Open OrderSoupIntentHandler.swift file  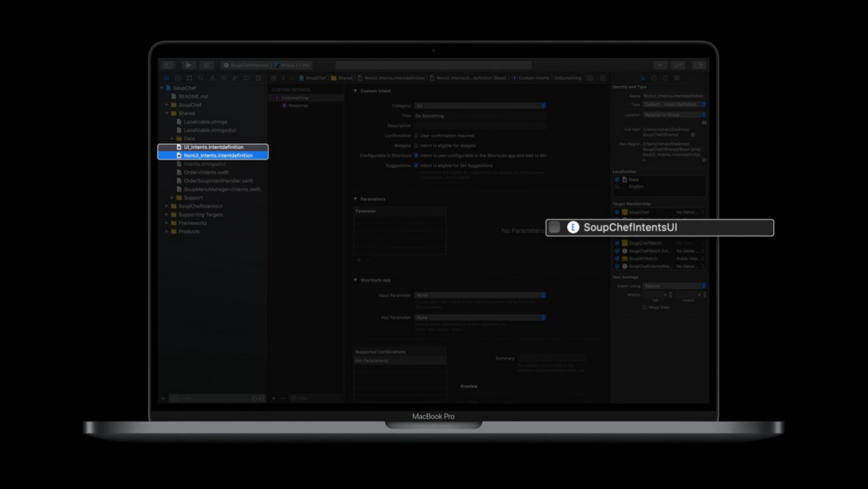coord(218,181)
